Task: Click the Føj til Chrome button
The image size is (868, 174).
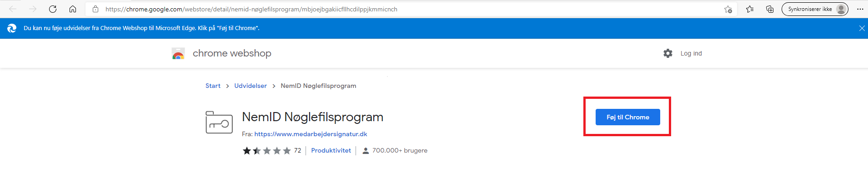Action: pyautogui.click(x=628, y=117)
